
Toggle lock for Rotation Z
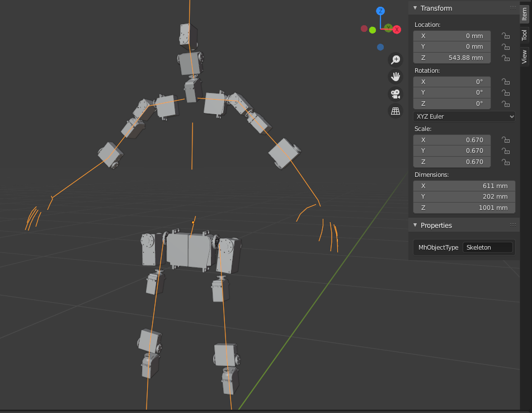coord(505,104)
